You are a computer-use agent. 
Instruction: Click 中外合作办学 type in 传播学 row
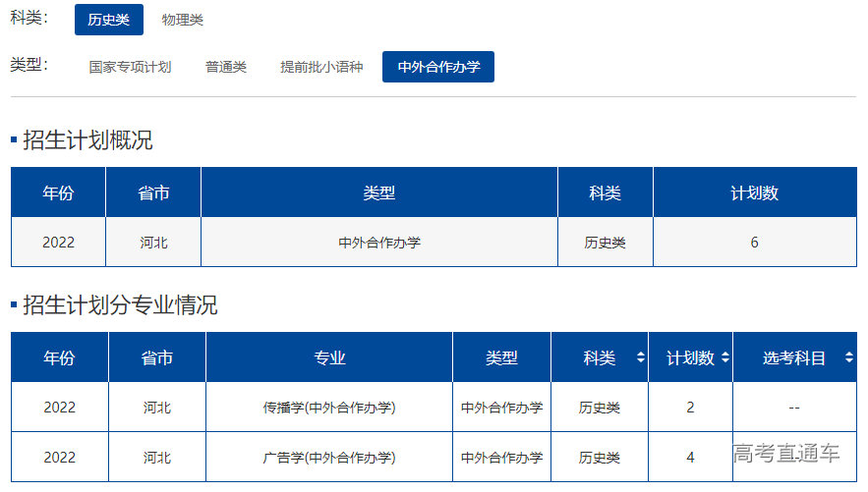click(x=501, y=408)
